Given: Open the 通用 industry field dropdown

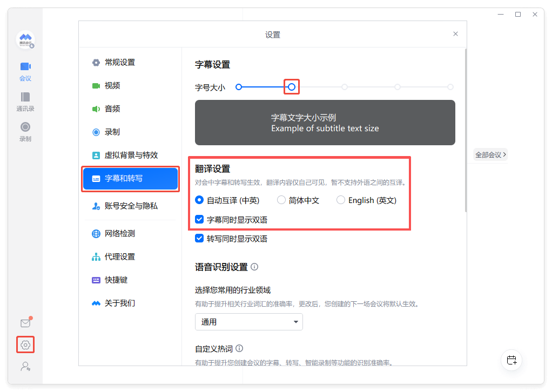Looking at the screenshot, I should [248, 322].
